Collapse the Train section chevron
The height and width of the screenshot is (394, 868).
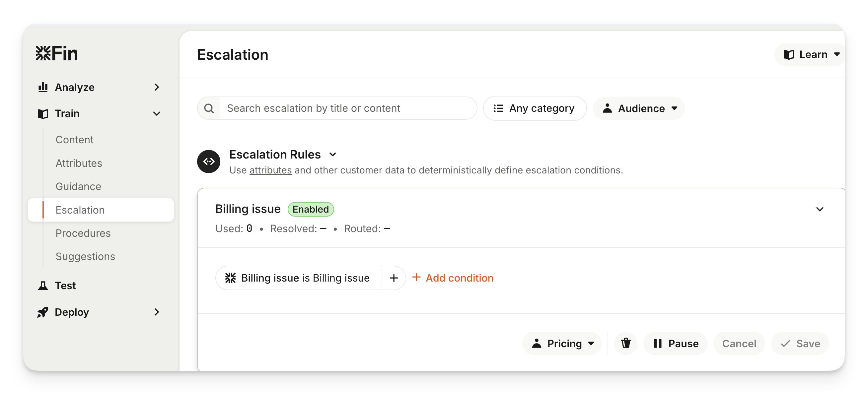tap(157, 114)
